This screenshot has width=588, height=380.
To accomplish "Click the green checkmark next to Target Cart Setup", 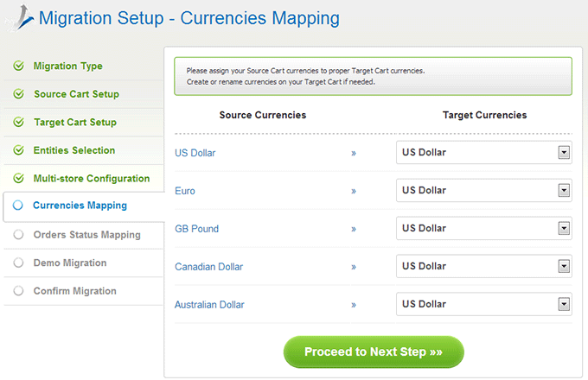I will [18, 122].
